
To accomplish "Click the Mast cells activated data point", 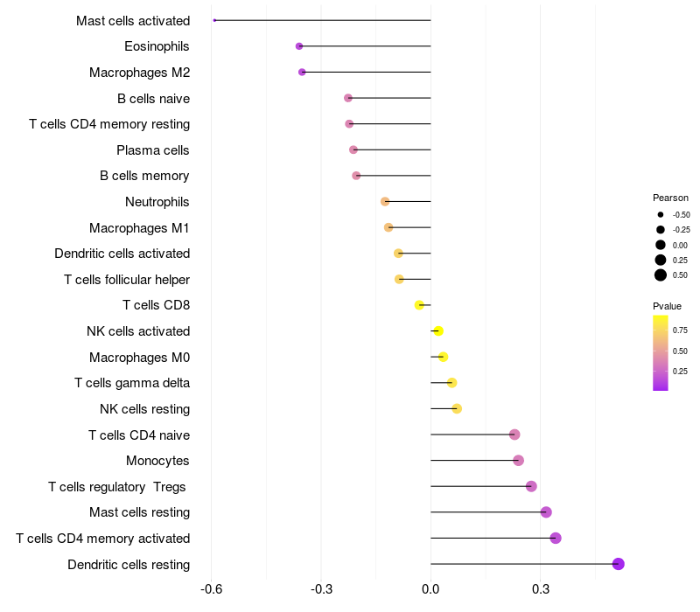I will point(214,20).
